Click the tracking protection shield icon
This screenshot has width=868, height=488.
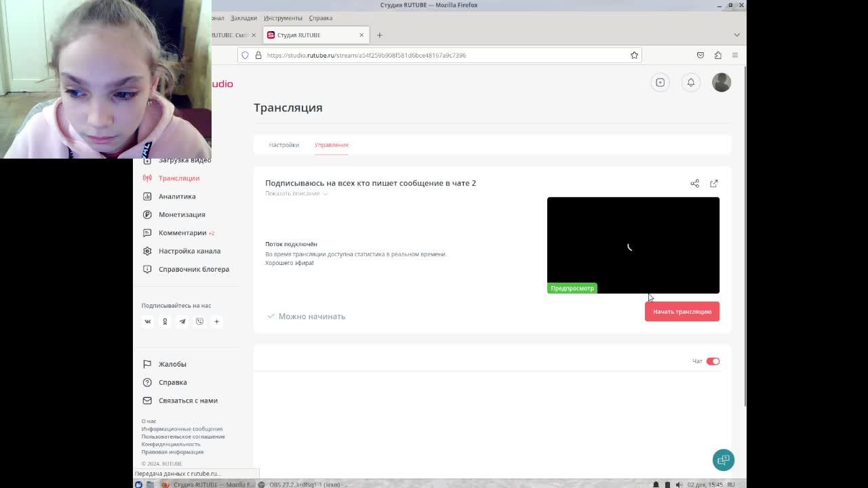pos(245,55)
